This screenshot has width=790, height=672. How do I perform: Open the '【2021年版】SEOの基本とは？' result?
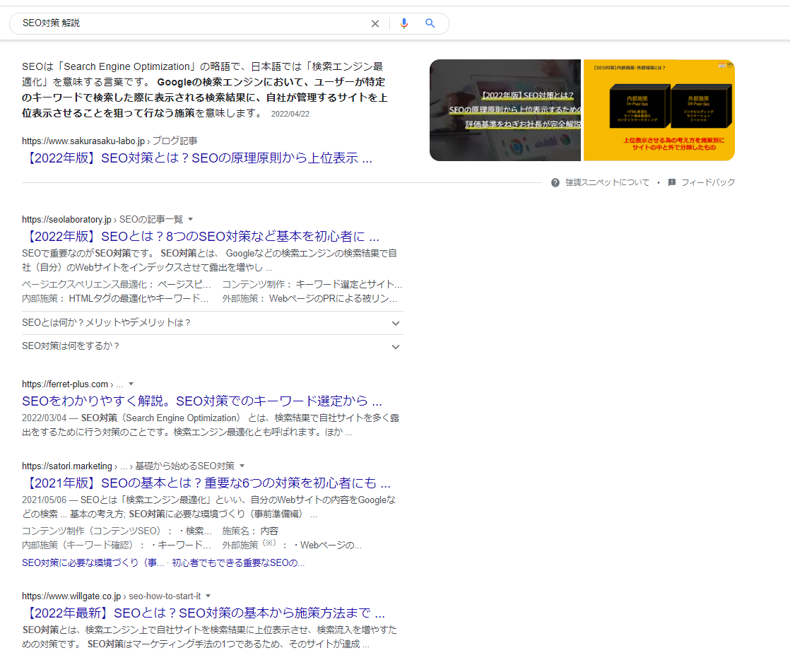pyautogui.click(x=206, y=484)
